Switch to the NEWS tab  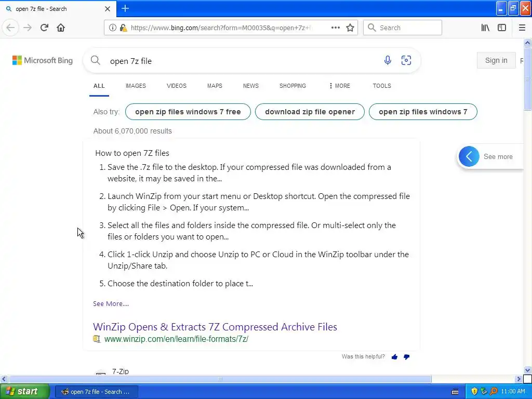[251, 86]
